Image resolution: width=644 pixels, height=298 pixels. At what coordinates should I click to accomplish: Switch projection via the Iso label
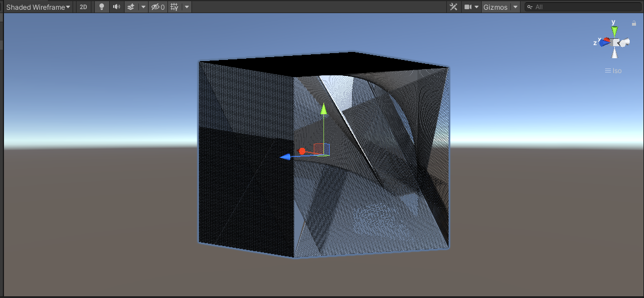613,71
